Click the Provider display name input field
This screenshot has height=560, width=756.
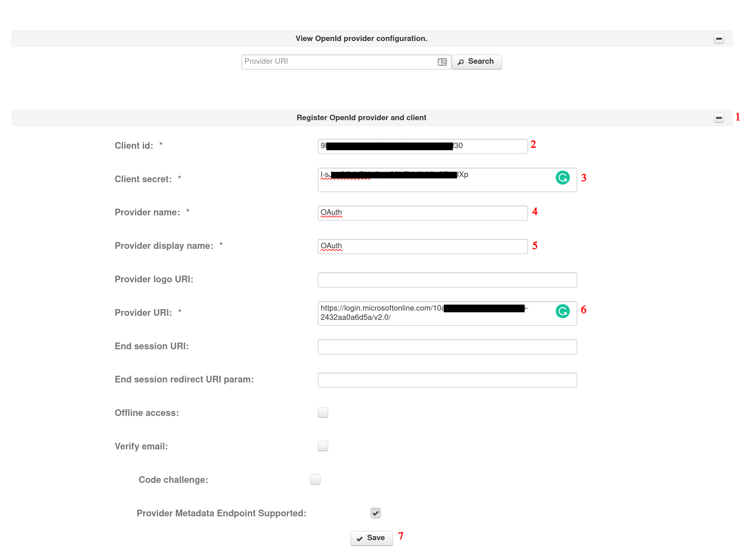coord(423,247)
